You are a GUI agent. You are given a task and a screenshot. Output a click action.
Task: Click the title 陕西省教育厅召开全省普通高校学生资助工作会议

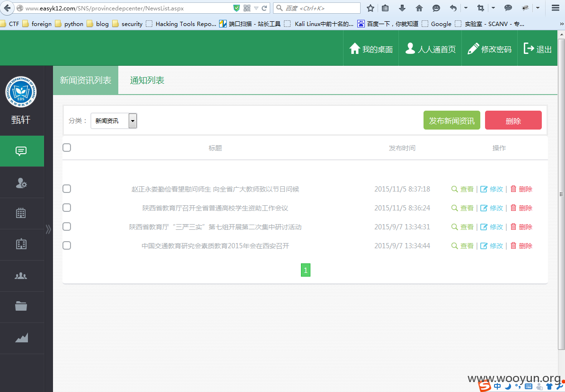(215, 208)
